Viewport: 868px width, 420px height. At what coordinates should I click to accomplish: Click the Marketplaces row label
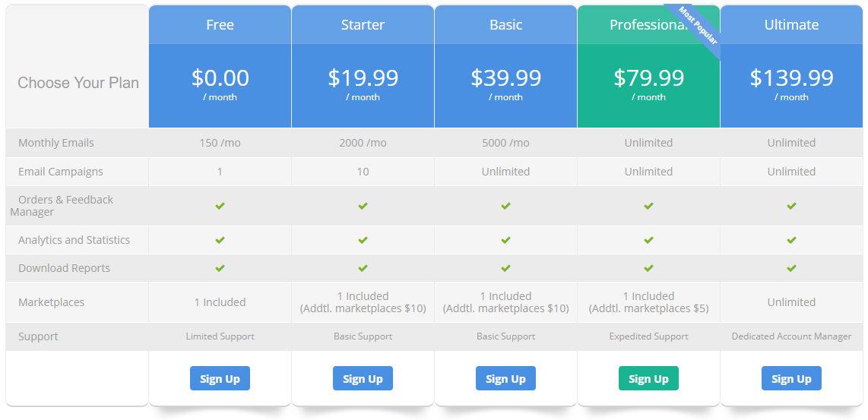52,302
